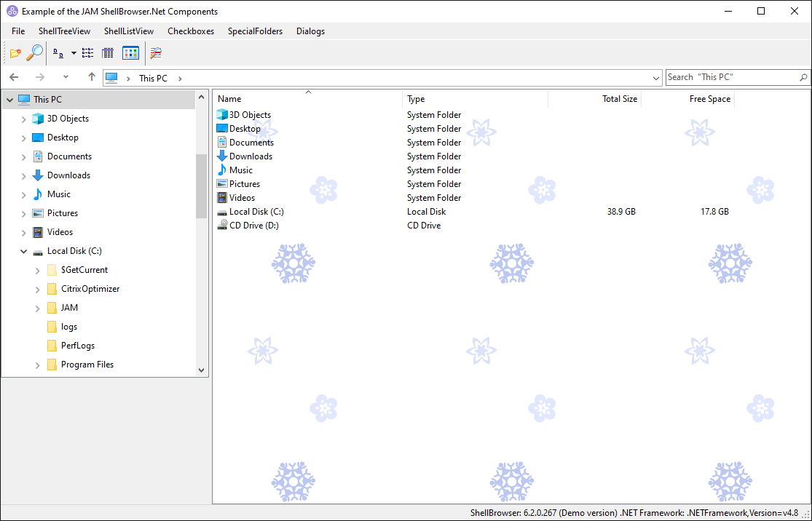Open view mode dropdown arrow in toolbar
Viewport: 812px width, 521px height.
74,53
